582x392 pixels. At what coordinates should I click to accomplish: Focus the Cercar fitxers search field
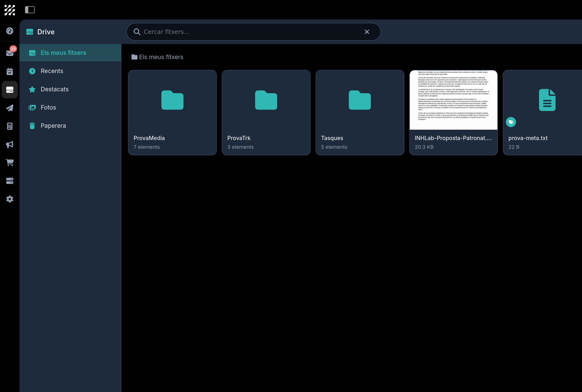point(253,32)
